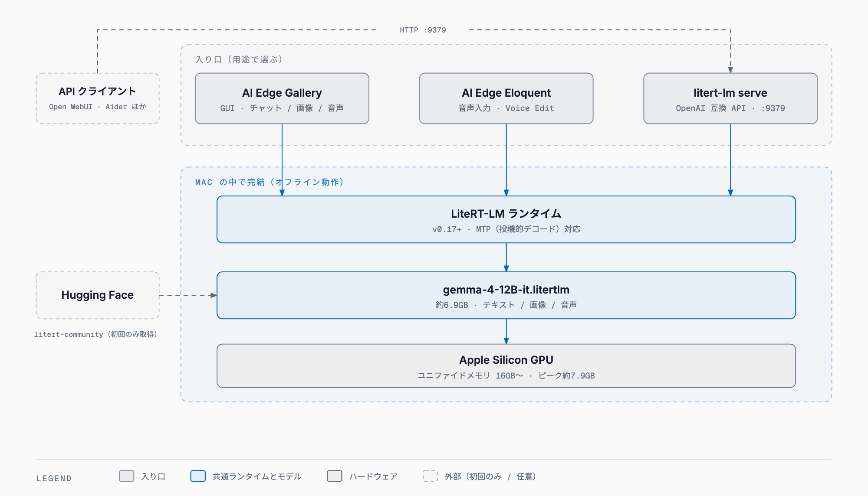Select the LiteRT-LM ランタイム block
The width and height of the screenshot is (868, 496).
pyautogui.click(x=506, y=219)
